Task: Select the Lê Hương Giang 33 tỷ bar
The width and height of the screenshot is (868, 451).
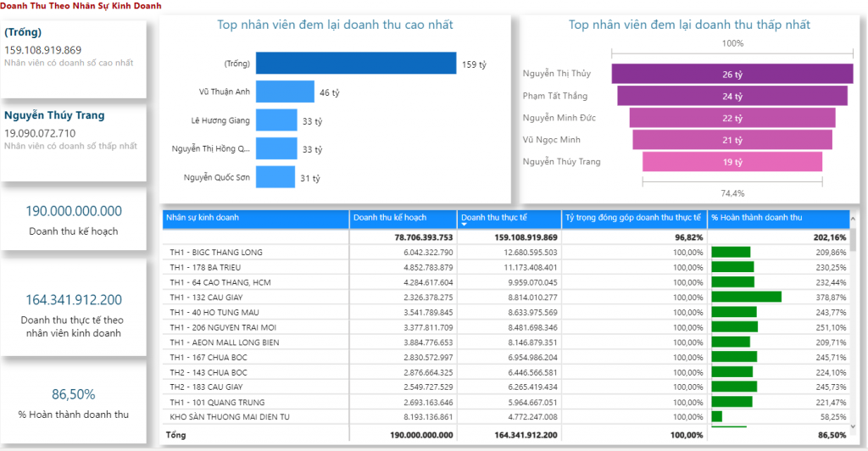Action: coord(276,120)
